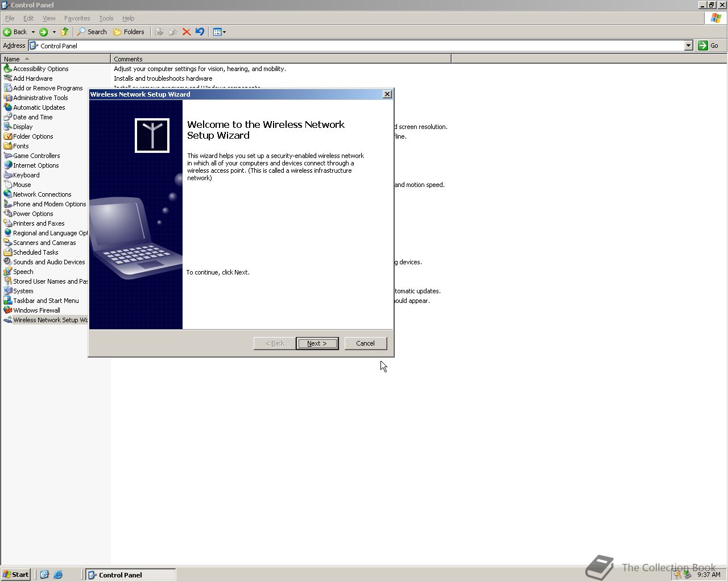Open the Favorites menu
Screen dimensions: 728x582
click(77, 18)
